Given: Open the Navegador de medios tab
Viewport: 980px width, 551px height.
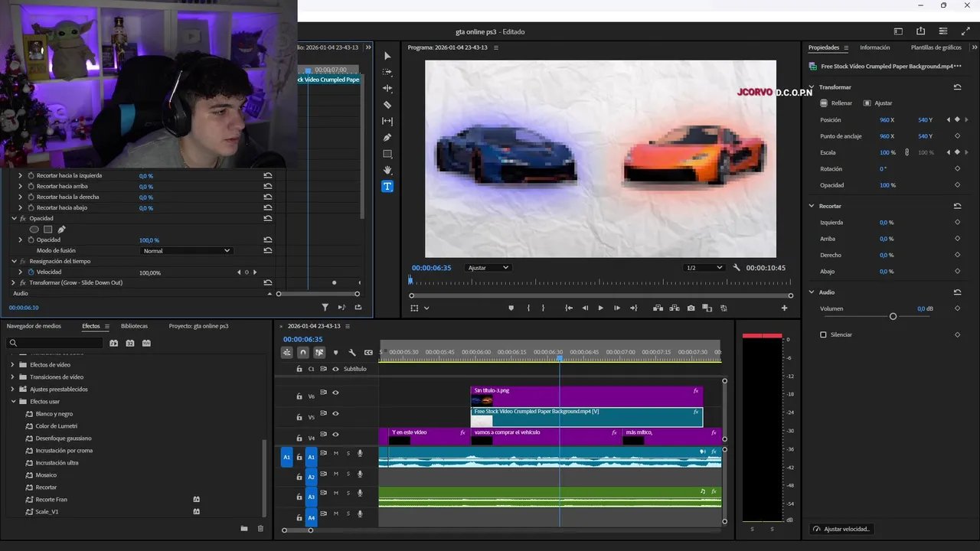Looking at the screenshot, I should 34,326.
